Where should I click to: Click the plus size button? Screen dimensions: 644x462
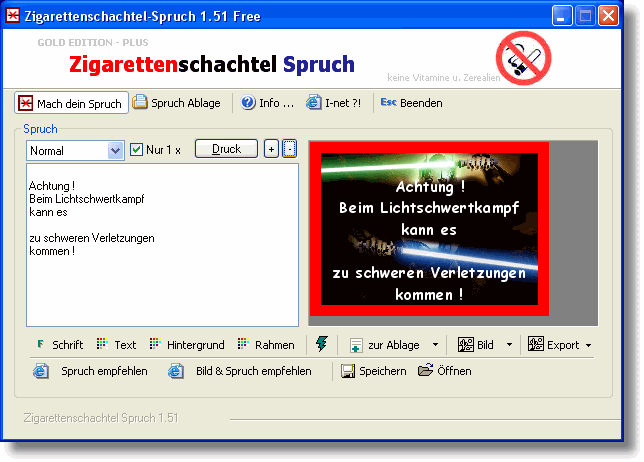coord(271,149)
